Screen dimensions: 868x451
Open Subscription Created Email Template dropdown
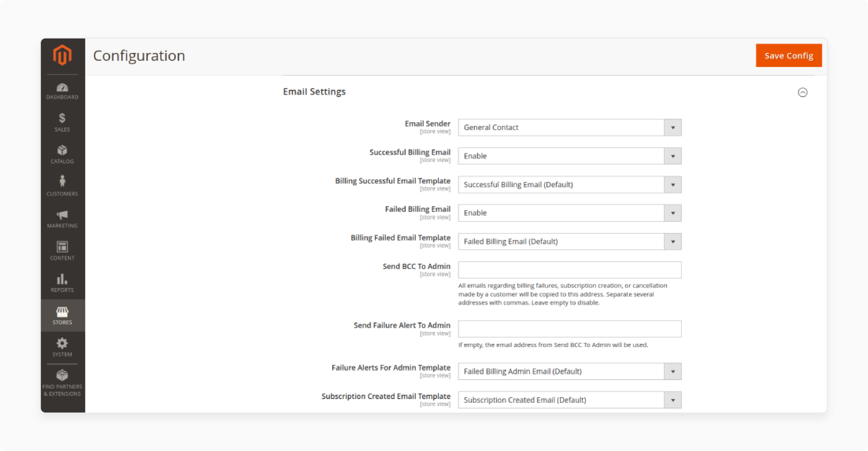[x=570, y=400]
